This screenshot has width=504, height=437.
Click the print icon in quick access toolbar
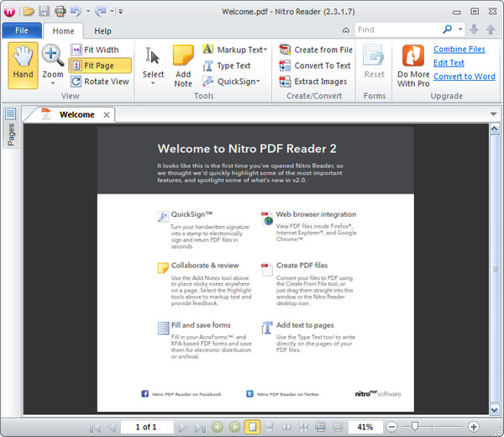pos(60,11)
